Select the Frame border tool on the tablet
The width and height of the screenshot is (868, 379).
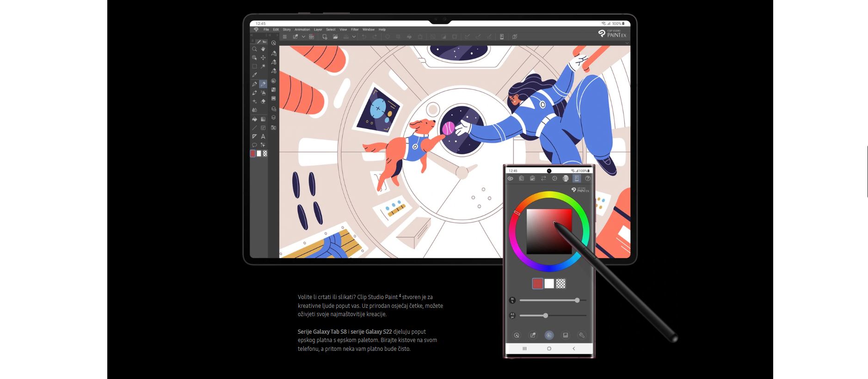(x=263, y=128)
